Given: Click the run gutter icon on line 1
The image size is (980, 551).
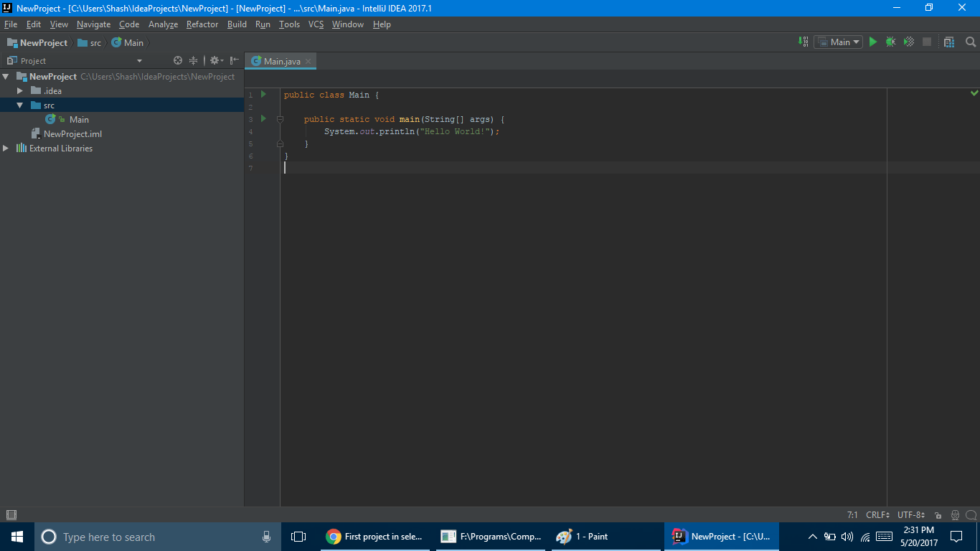Looking at the screenshot, I should coord(263,94).
